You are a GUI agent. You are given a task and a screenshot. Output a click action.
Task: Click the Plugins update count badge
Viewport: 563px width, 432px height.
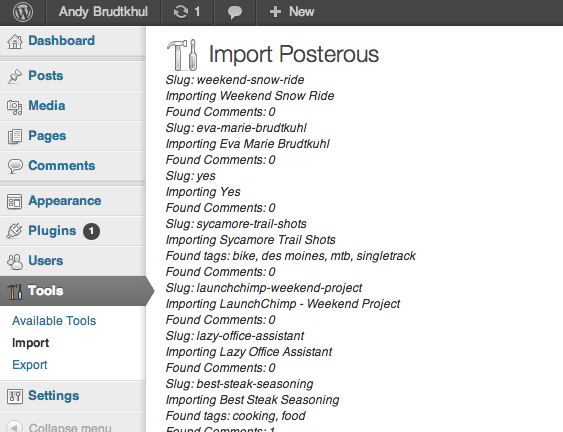(92, 231)
